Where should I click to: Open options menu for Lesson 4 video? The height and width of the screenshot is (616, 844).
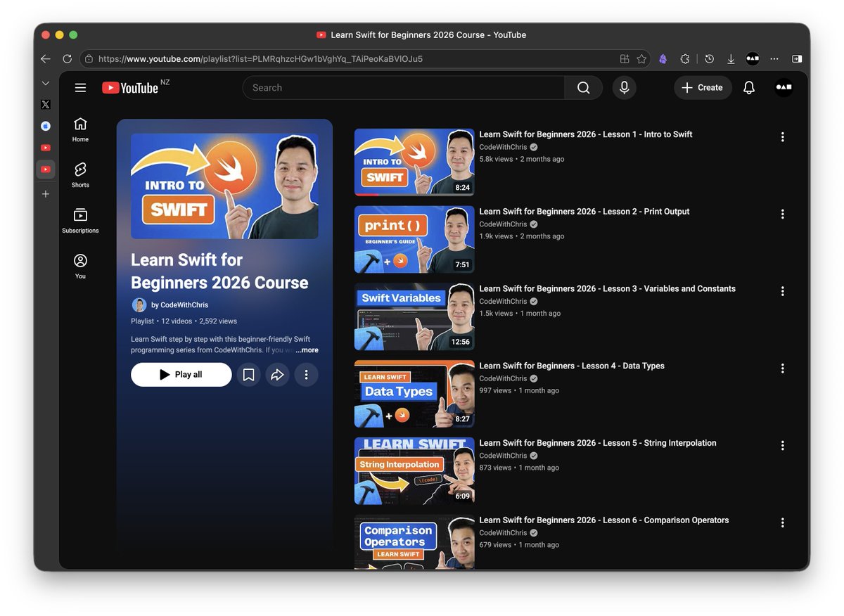(x=782, y=368)
